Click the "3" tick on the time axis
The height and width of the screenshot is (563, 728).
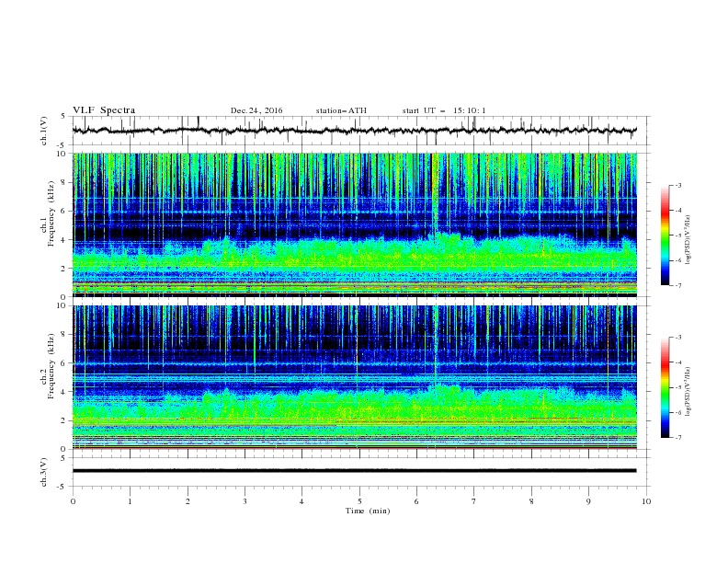(x=245, y=501)
